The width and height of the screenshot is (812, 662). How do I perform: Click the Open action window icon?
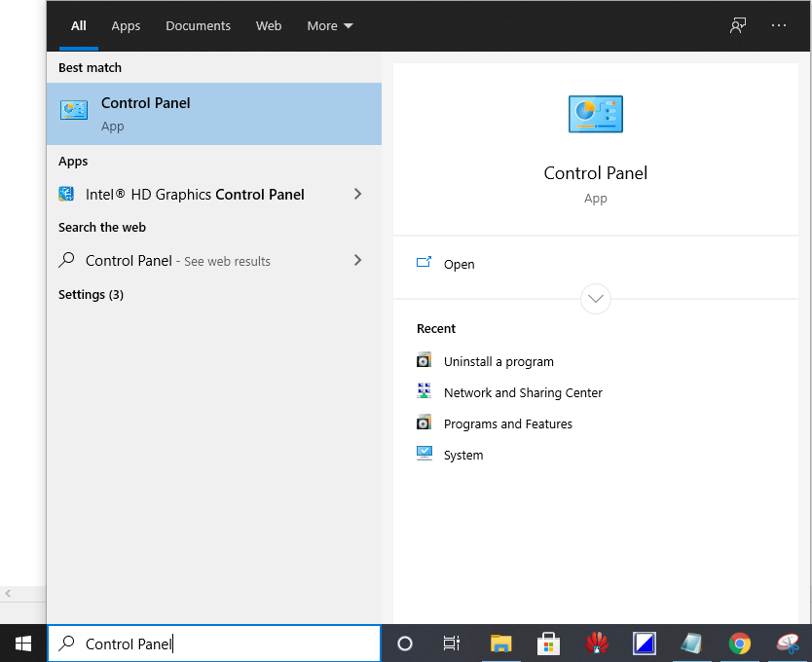[424, 262]
